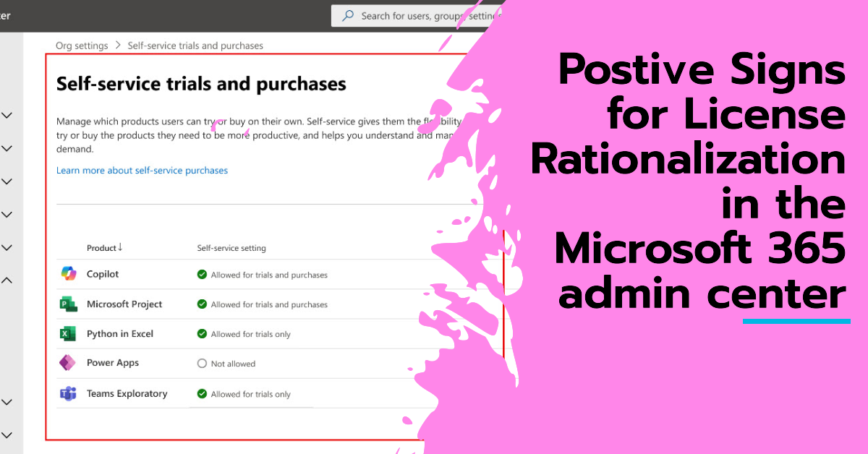Screen dimensions: 868x454
Task: Go to Org settings breadcrumb
Action: [x=82, y=46]
